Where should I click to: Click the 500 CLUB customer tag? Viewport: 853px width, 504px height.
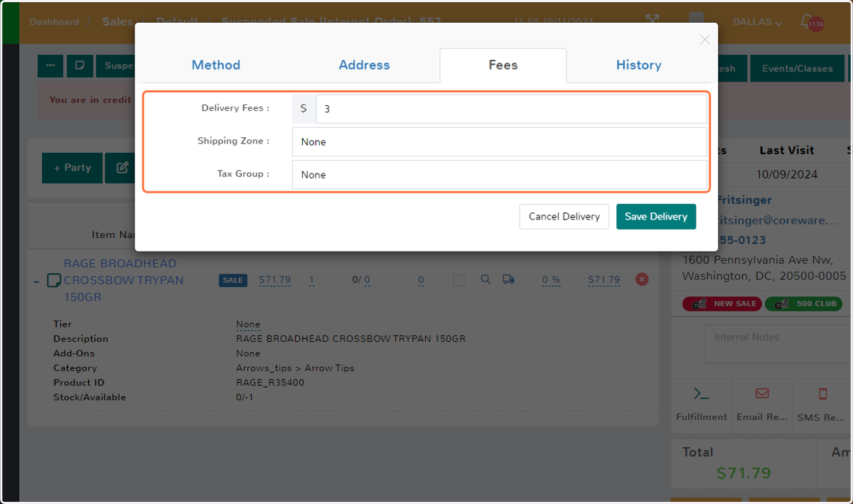tap(803, 304)
